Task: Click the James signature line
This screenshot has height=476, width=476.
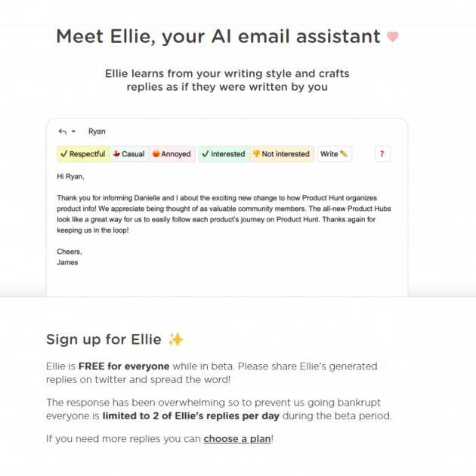Action: (x=67, y=262)
